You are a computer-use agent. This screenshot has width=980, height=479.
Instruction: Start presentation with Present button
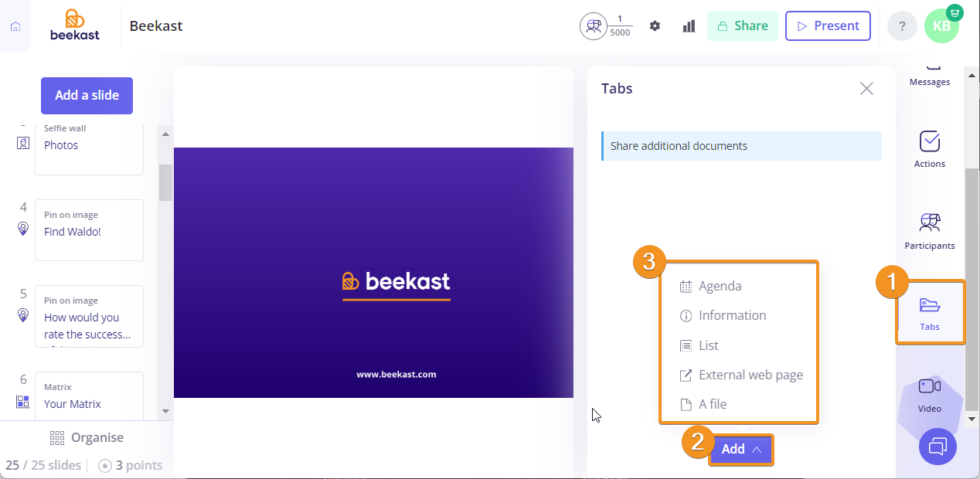click(x=828, y=25)
